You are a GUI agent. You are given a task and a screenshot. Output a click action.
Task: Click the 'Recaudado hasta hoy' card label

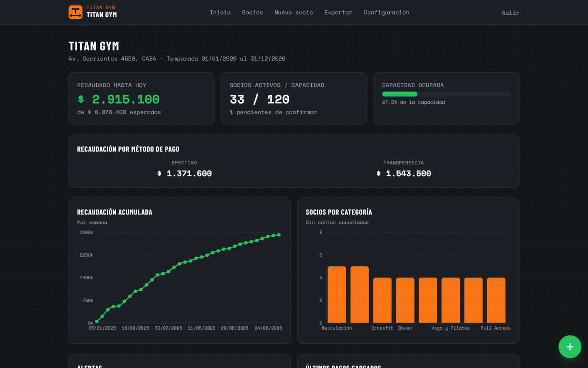click(112, 85)
